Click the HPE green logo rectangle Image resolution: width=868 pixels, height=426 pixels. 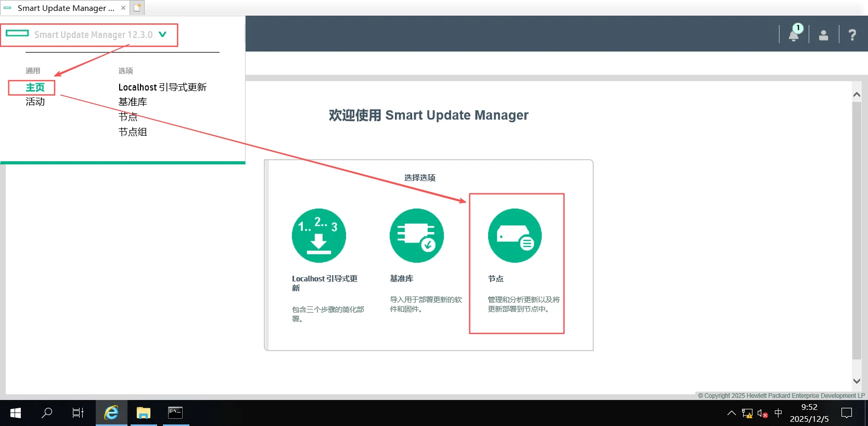tap(17, 33)
